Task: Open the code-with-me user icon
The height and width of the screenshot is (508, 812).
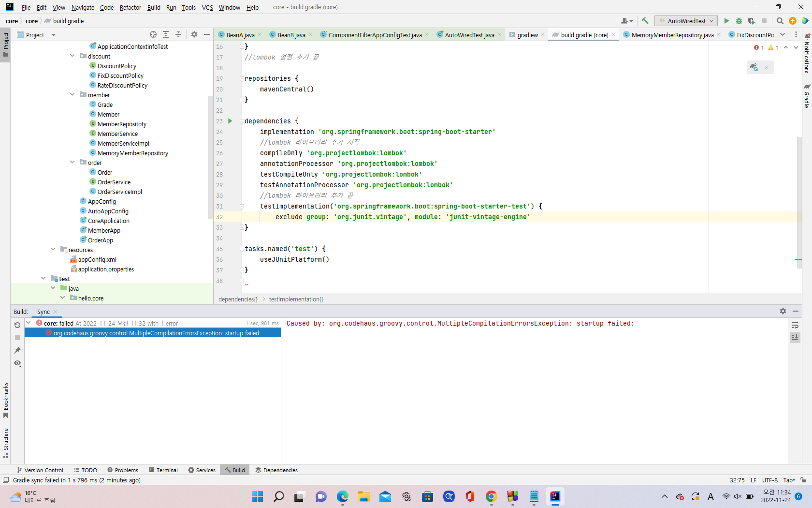Action: tap(627, 21)
